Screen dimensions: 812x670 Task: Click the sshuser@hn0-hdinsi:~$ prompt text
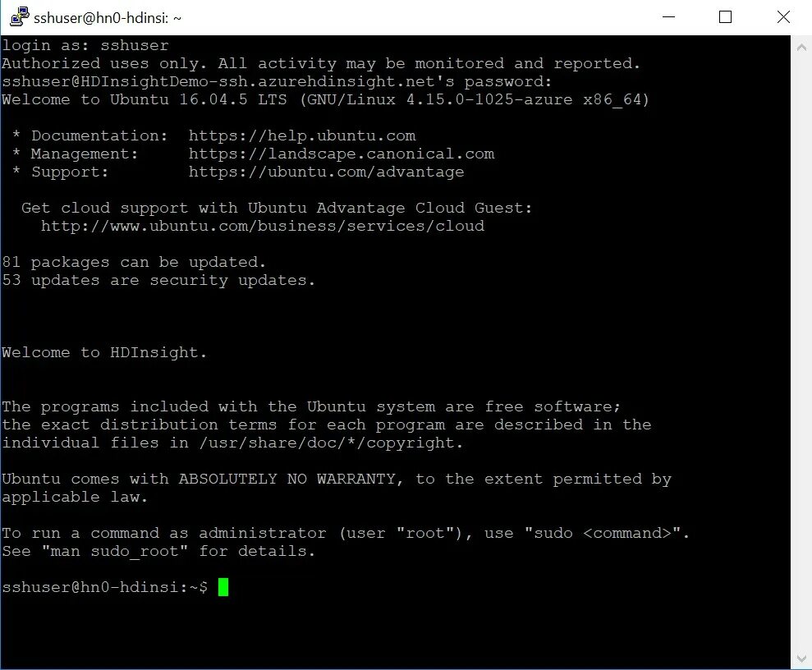(x=104, y=587)
